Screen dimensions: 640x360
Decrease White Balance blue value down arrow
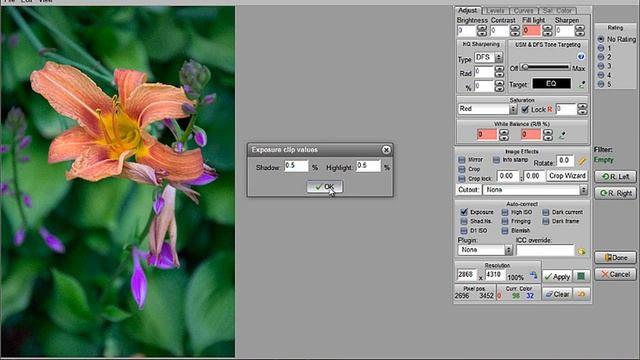[548, 138]
